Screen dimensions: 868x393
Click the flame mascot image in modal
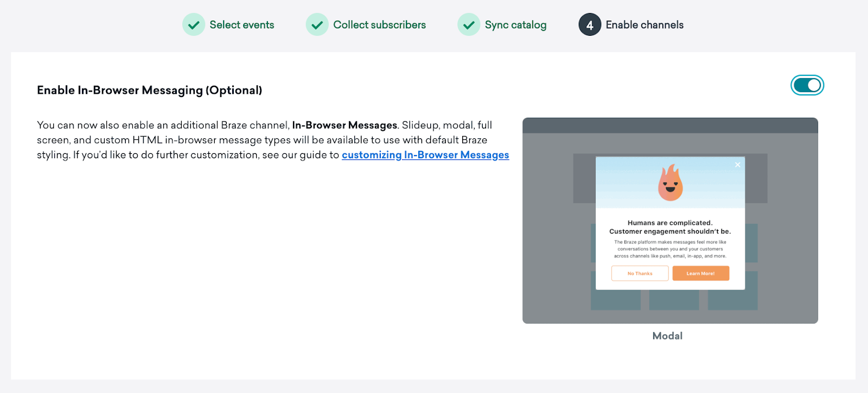tap(671, 183)
